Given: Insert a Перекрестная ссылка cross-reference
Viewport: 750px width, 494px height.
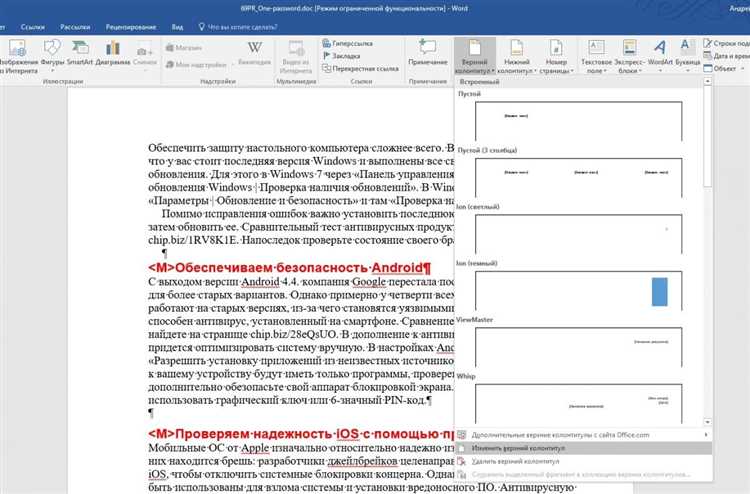Looking at the screenshot, I should (x=361, y=69).
